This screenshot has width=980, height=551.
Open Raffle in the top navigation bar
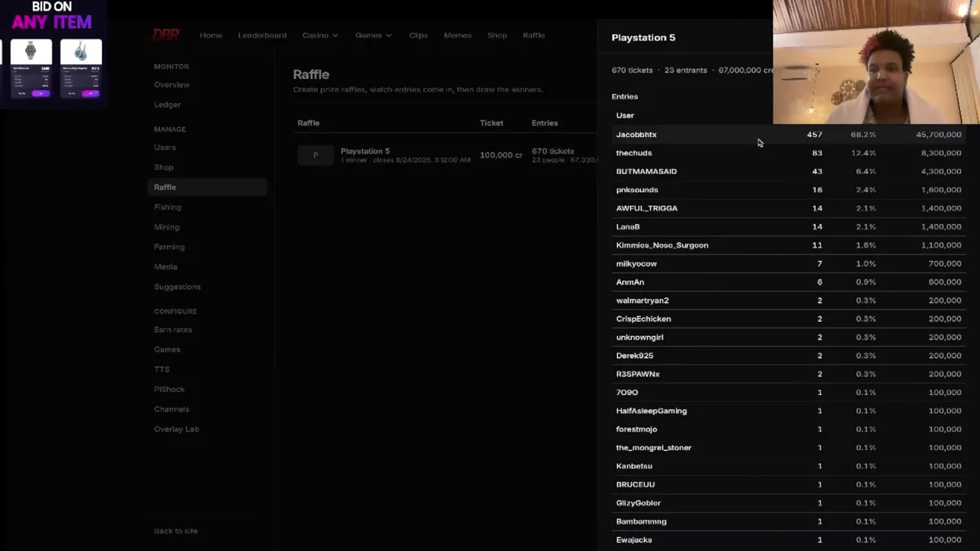click(x=534, y=35)
